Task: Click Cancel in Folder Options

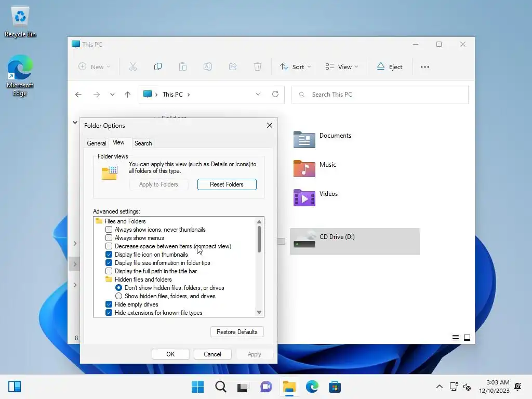Action: pos(212,354)
